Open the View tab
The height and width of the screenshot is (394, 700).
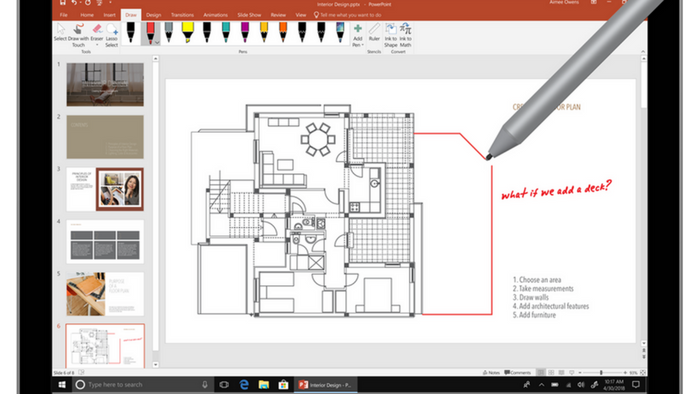tap(301, 15)
